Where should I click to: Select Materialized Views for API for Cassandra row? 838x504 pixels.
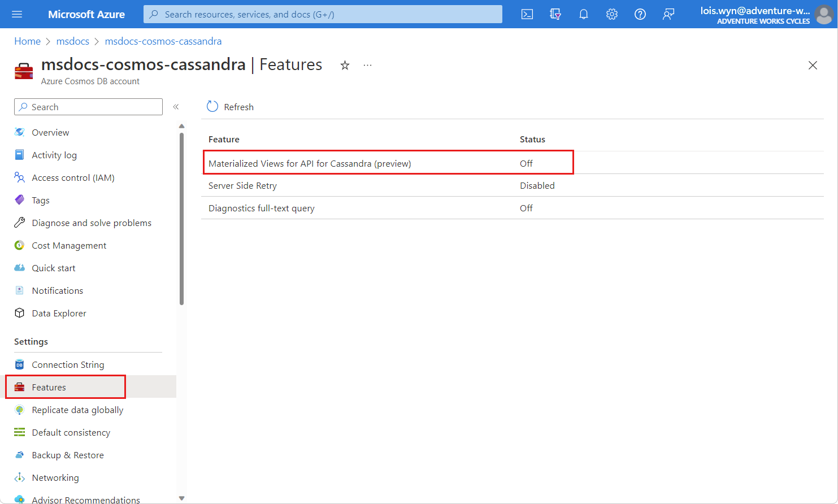click(310, 163)
